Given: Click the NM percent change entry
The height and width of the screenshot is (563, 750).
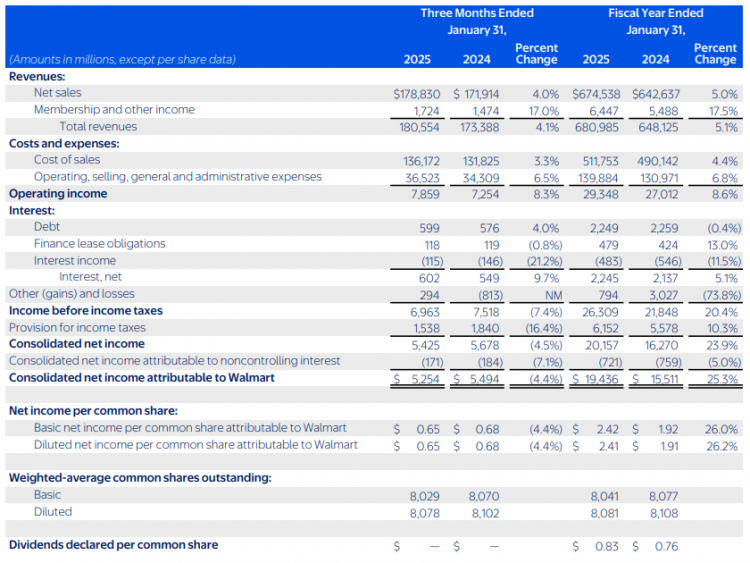Looking at the screenshot, I should (x=553, y=295).
